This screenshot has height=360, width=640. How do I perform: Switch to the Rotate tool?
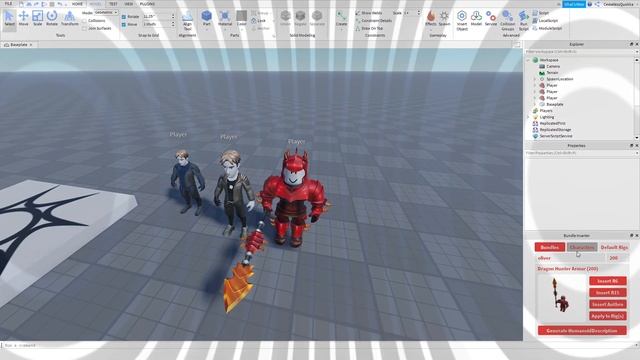(x=52, y=19)
